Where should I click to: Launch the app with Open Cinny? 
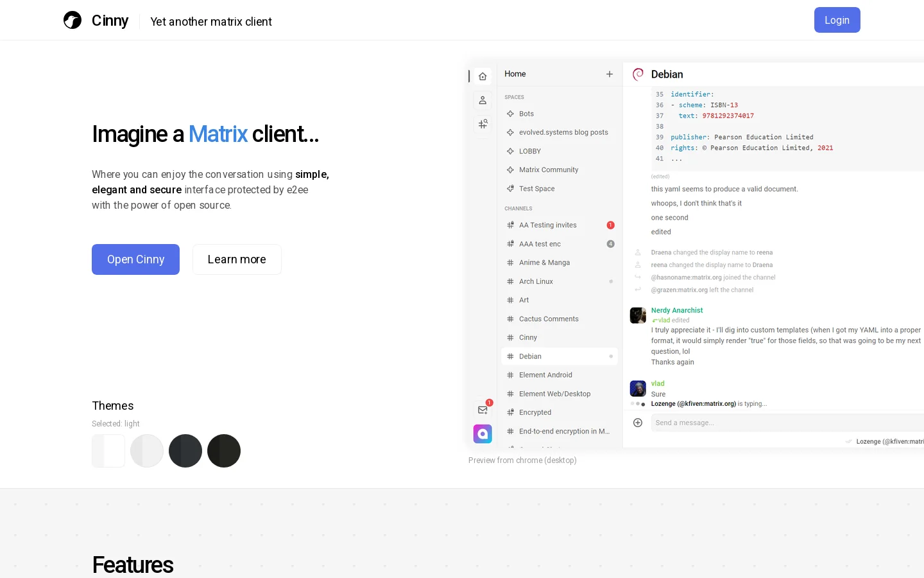[135, 259]
